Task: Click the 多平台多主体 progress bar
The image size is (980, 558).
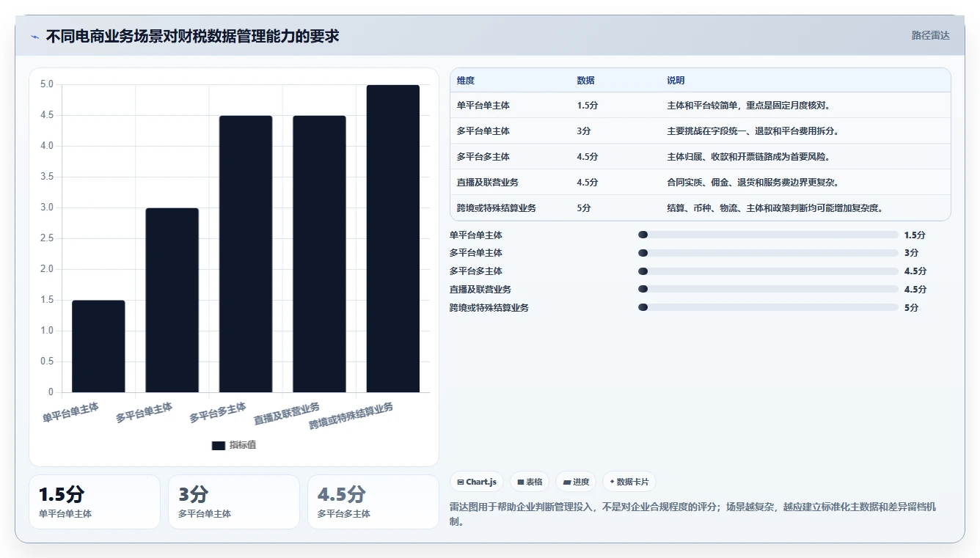Action: click(x=768, y=271)
